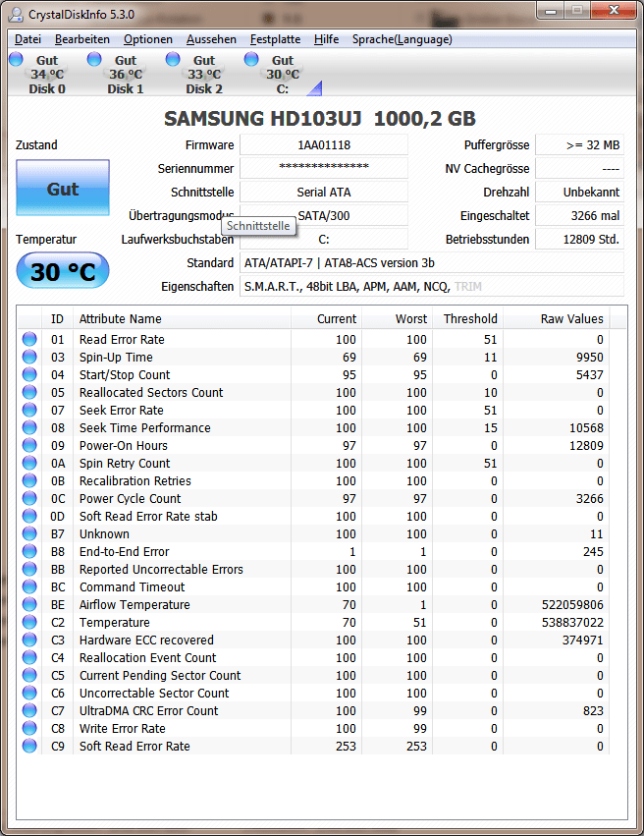
Task: Click status icon for Power Cycle Count
Action: pos(29,498)
